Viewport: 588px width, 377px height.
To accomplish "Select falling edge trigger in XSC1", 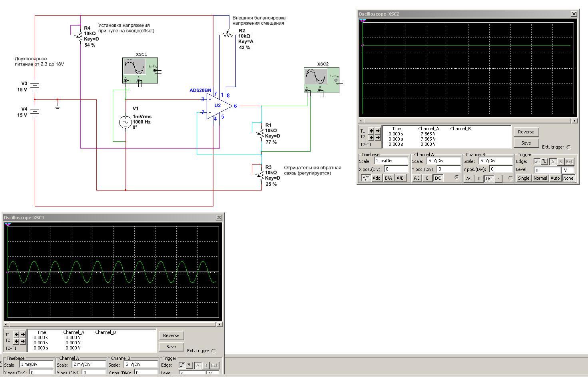I will pyautogui.click(x=189, y=365).
